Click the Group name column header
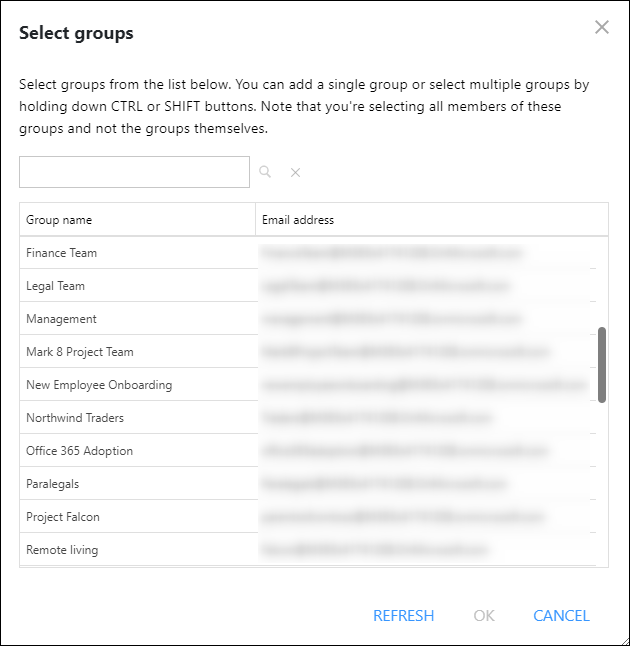630x646 pixels. (x=137, y=220)
